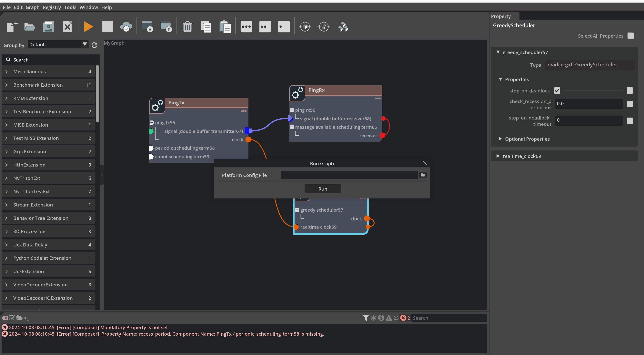Open the Tools menu
The image size is (644, 355).
(70, 7)
